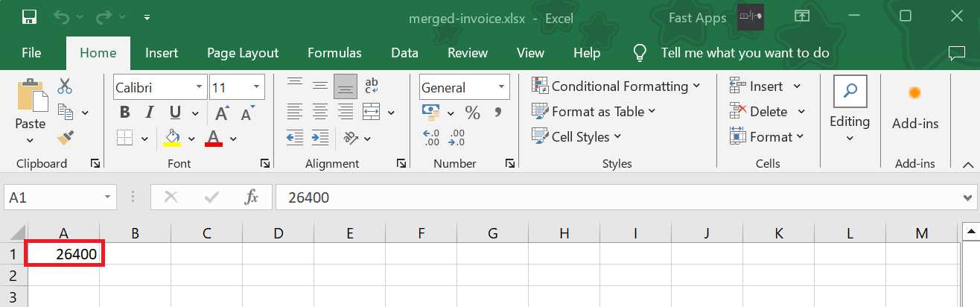Switch to the Page Layout tab
Viewport: 980px width, 307px height.
click(x=243, y=53)
